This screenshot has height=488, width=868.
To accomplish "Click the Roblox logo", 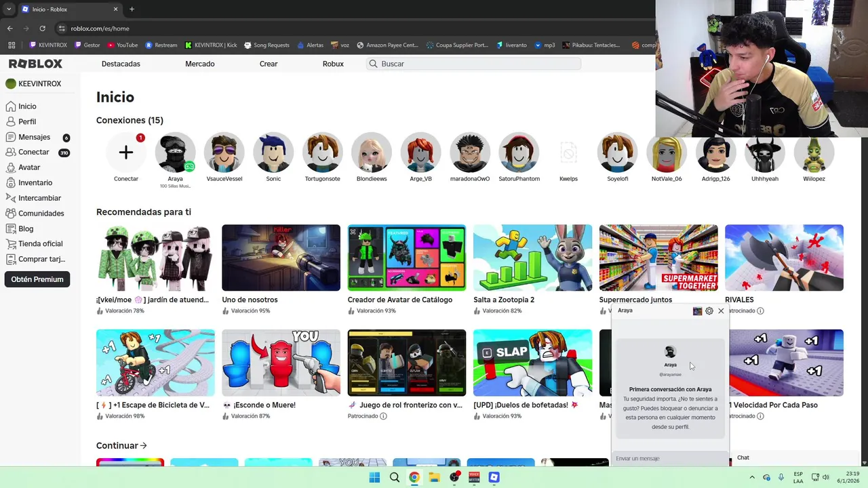I will (x=35, y=64).
